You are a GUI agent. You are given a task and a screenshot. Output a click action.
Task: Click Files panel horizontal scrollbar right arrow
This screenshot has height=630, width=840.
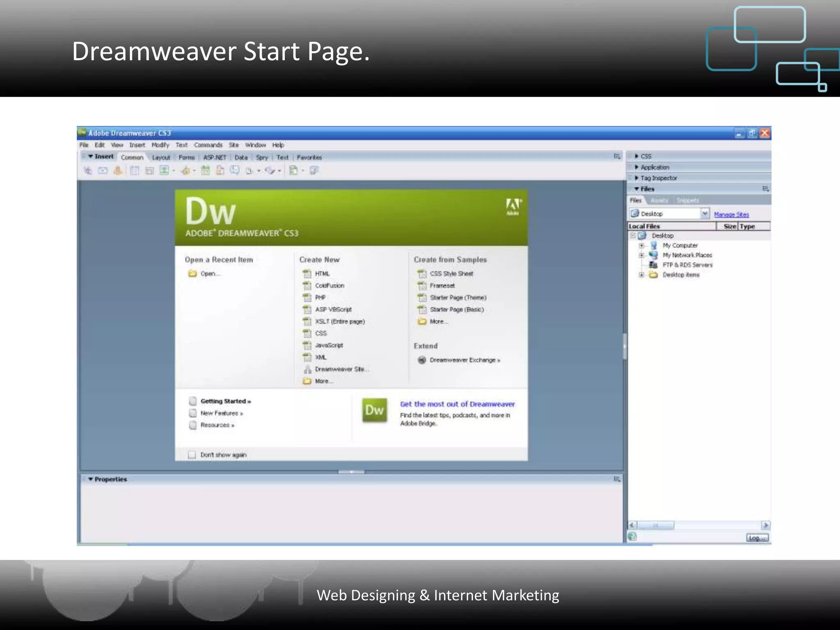765,525
